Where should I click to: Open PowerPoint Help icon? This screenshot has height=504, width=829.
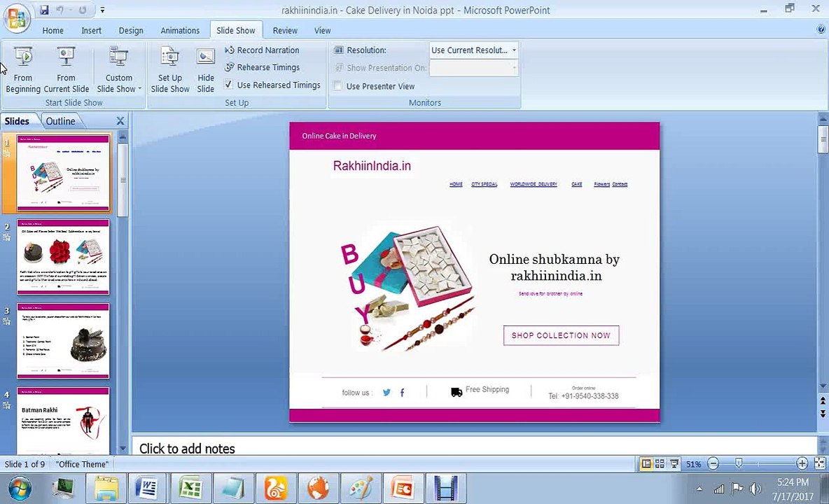(x=821, y=30)
